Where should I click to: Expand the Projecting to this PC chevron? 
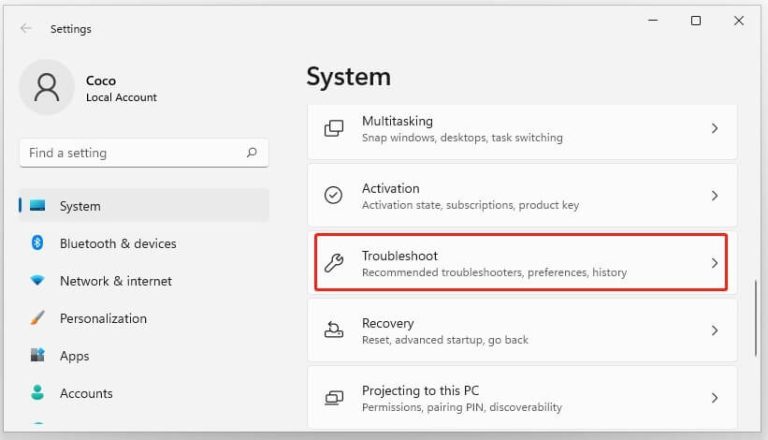click(x=715, y=397)
